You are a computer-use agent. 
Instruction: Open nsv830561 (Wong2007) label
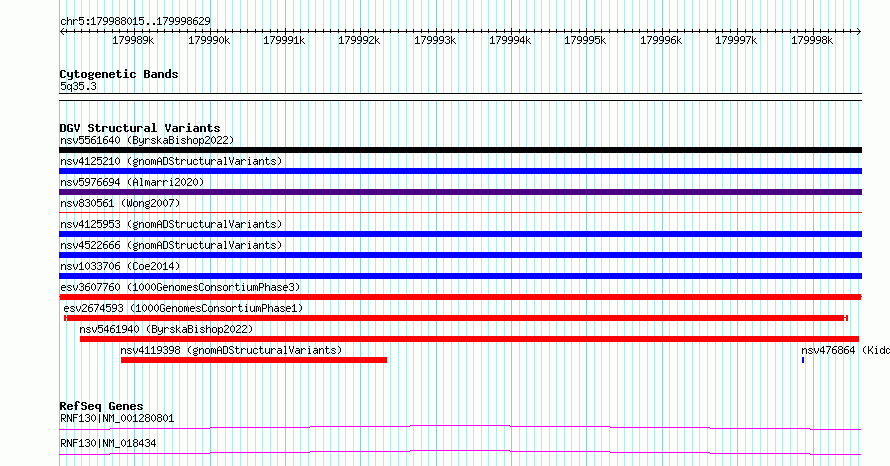(120, 203)
